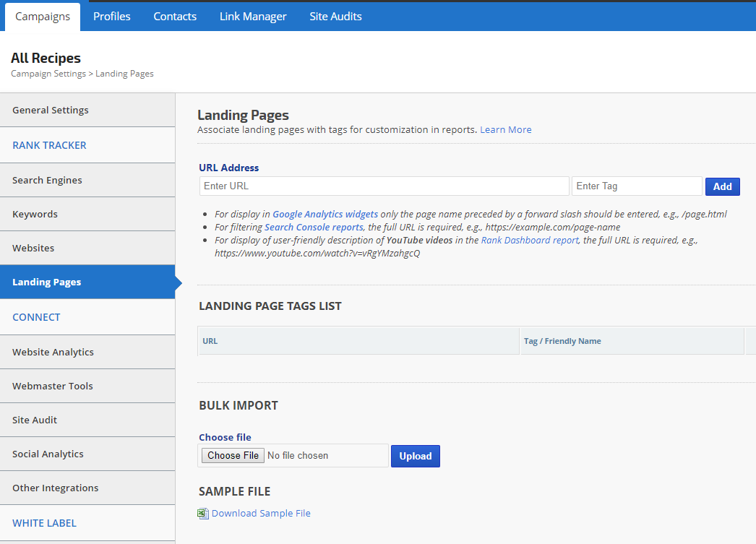Go to the Site Audits tab
Image resolution: width=756 pixels, height=544 pixels.
pos(335,16)
